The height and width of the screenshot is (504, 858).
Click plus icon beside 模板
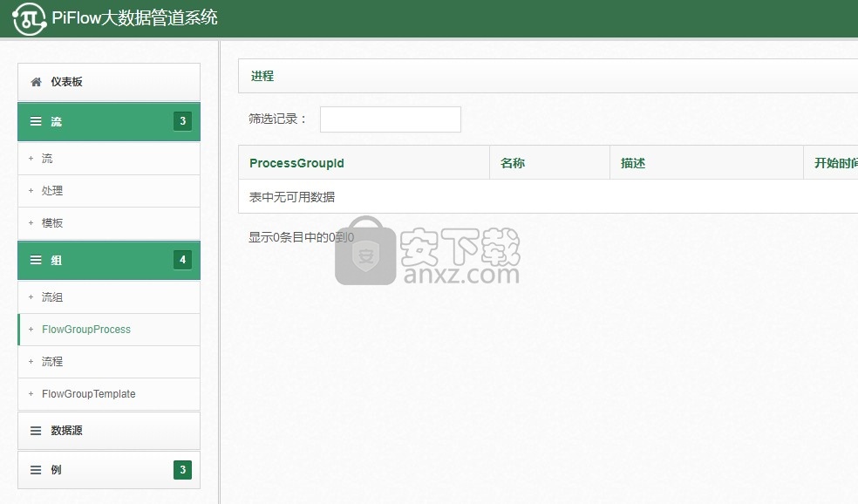coord(31,222)
